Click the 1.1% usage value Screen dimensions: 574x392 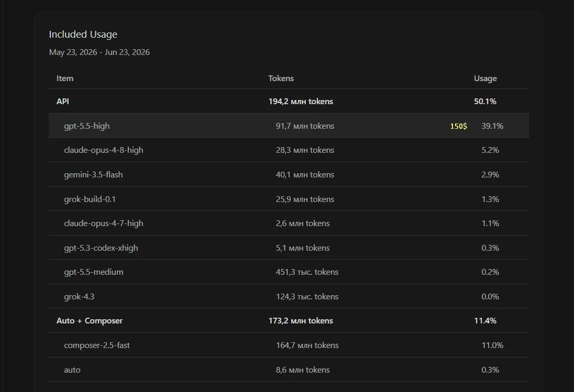tap(490, 223)
